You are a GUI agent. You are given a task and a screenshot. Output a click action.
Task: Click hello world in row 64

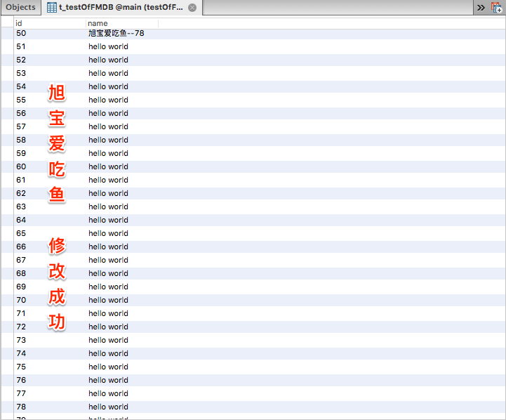click(108, 220)
